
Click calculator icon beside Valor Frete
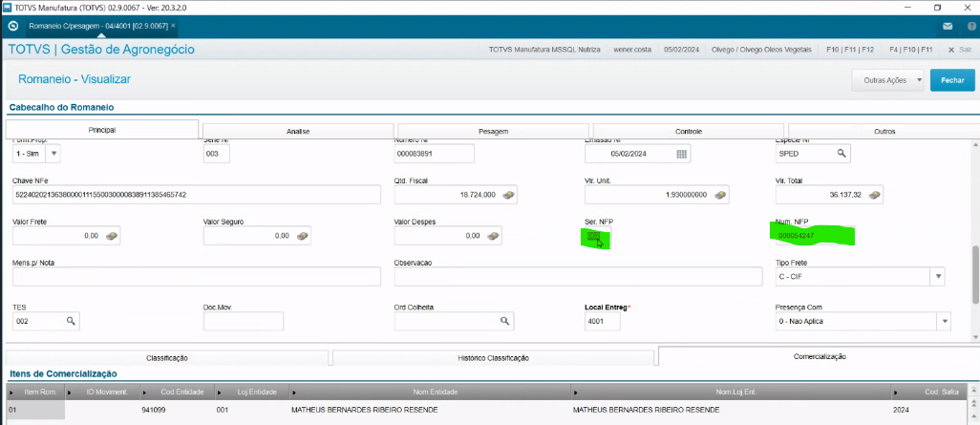pyautogui.click(x=113, y=236)
